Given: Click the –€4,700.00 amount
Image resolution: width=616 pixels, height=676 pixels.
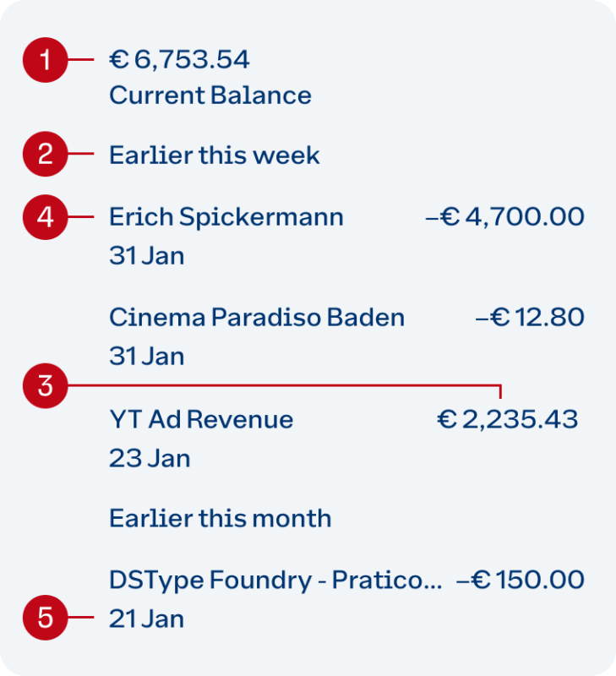Looking at the screenshot, I should pyautogui.click(x=504, y=217).
